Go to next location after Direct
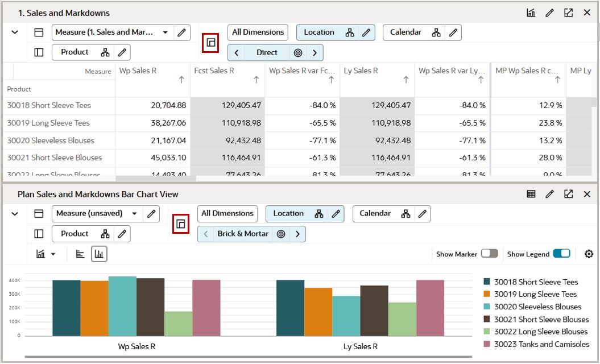Image resolution: width=600 pixels, height=364 pixels. coord(315,53)
